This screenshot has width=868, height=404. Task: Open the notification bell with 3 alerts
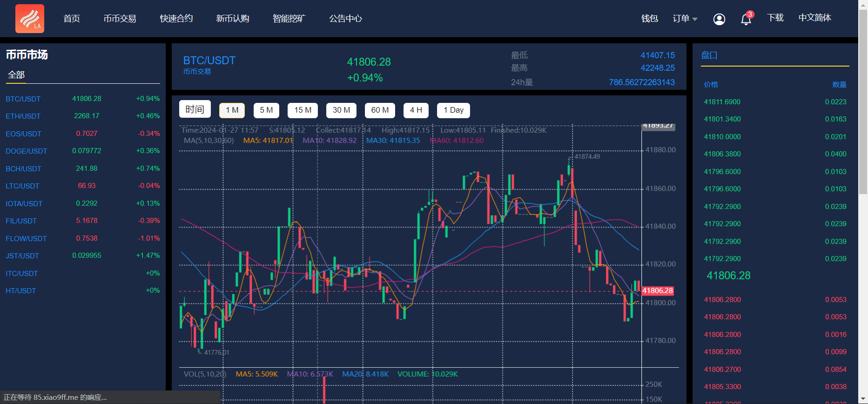pos(746,19)
